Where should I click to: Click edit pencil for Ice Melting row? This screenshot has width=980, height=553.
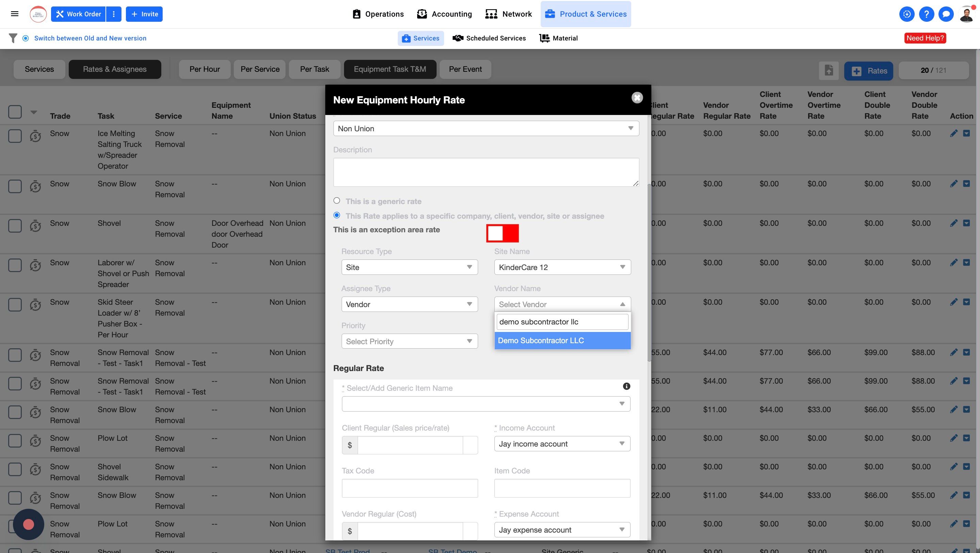click(954, 134)
